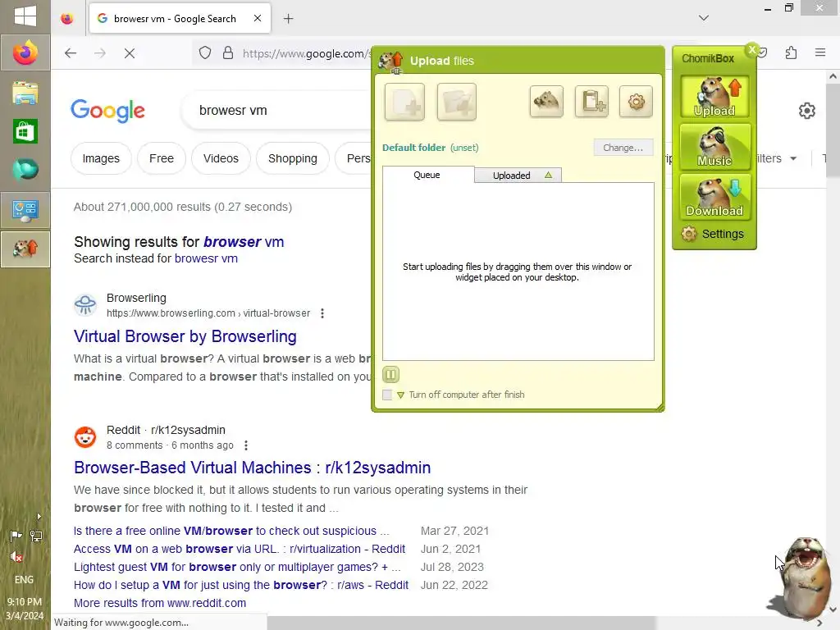This screenshot has width=840, height=630.
Task: Open Virtual Browser by Browserling result
Action: pos(185,336)
